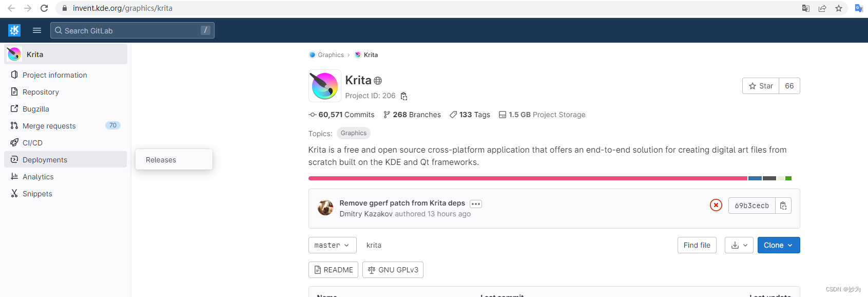
Task: Reload the page
Action: point(44,8)
